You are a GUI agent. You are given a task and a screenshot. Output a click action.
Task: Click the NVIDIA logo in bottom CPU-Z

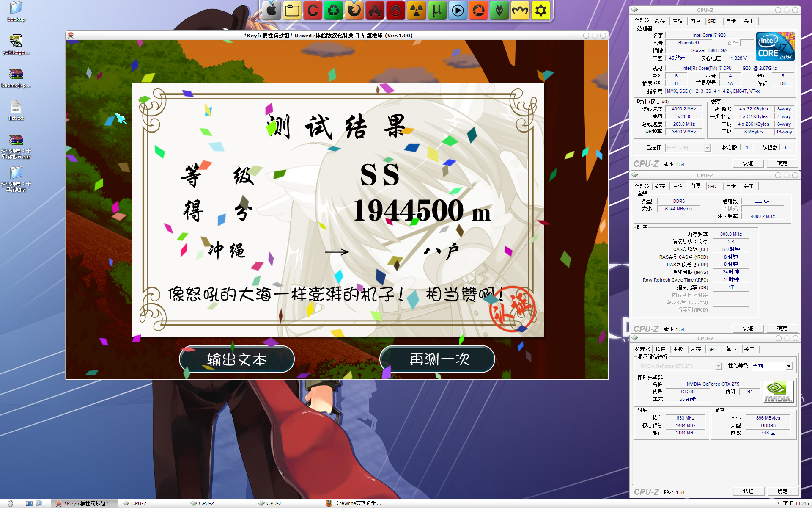tap(778, 392)
